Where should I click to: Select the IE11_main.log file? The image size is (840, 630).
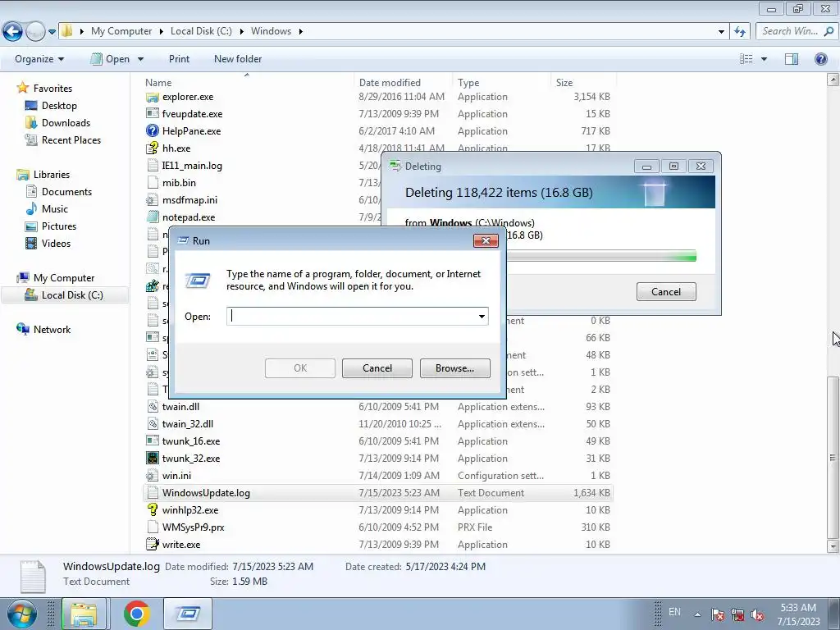tap(192, 166)
